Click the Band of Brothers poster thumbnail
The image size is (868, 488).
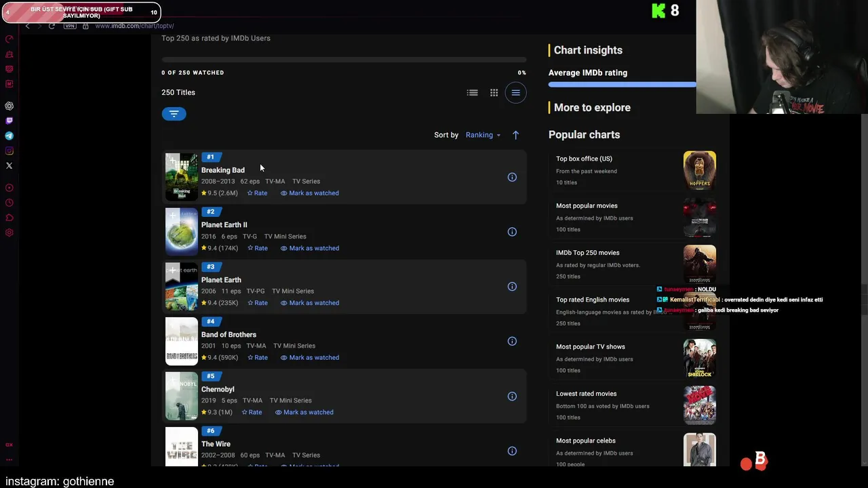pos(182,341)
